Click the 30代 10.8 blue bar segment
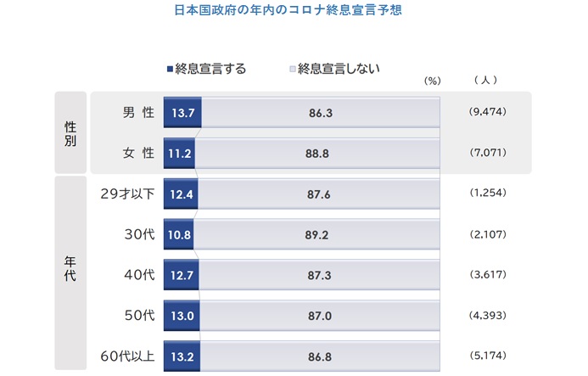 178,234
